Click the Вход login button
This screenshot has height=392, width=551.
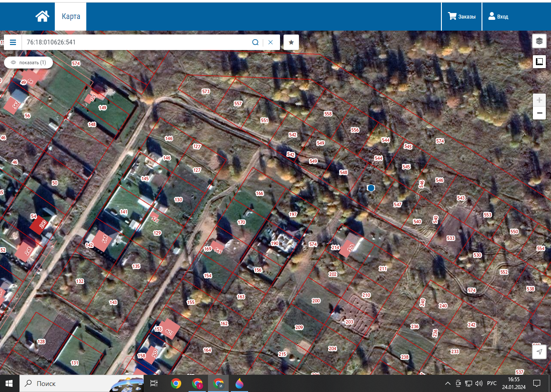(498, 16)
